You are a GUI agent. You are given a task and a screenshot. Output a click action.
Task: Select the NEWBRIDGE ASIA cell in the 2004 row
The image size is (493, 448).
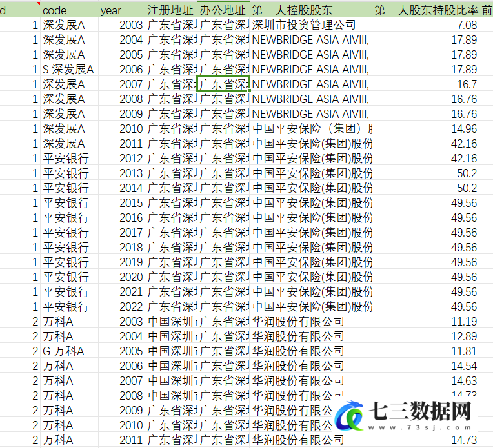click(x=310, y=39)
